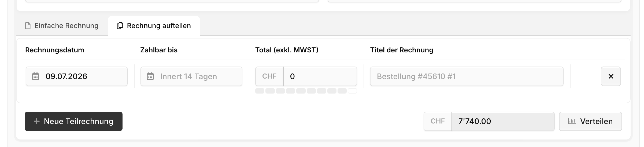
Task: Click the calendar icon in the Zahlbar bis field
Action: click(x=150, y=76)
